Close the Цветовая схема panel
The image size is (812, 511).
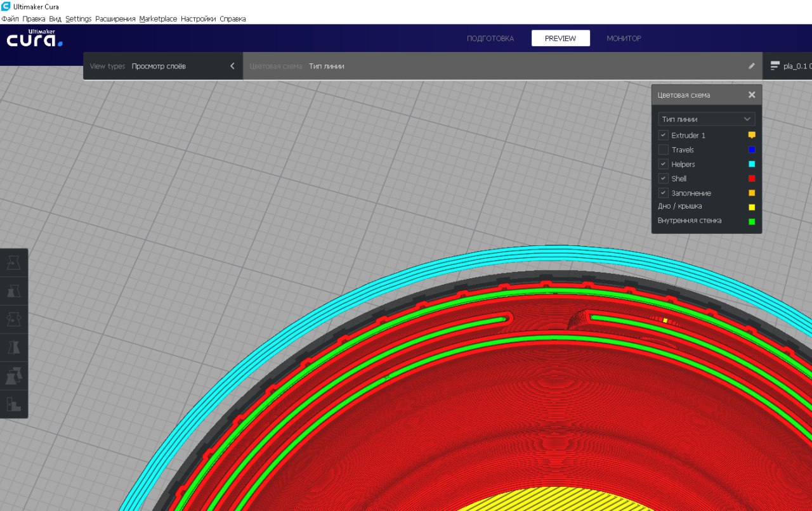[752, 95]
